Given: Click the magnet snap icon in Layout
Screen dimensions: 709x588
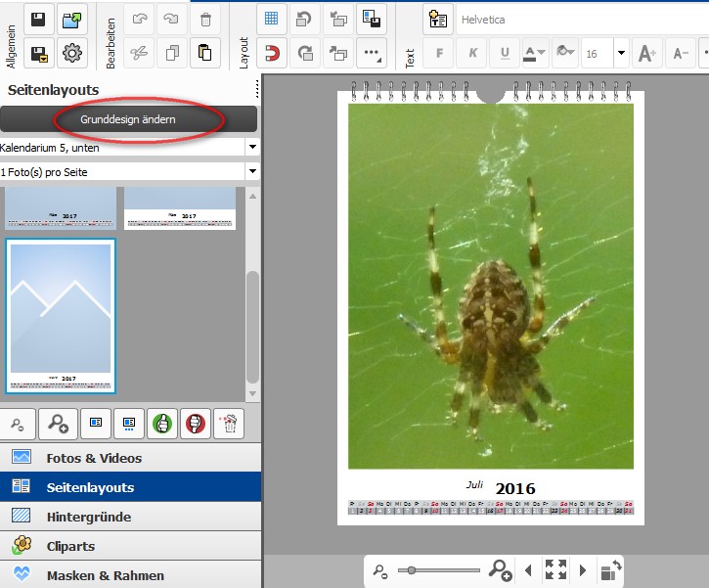Looking at the screenshot, I should pos(271,53).
